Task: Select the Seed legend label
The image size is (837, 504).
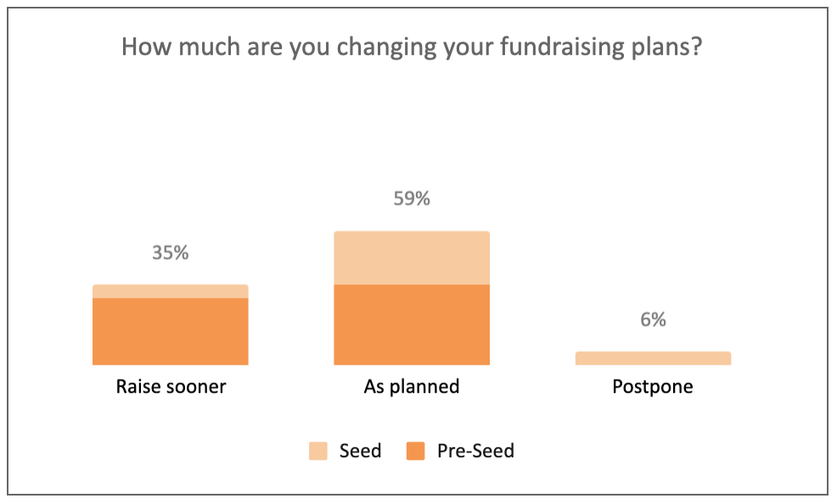Action: (x=360, y=451)
